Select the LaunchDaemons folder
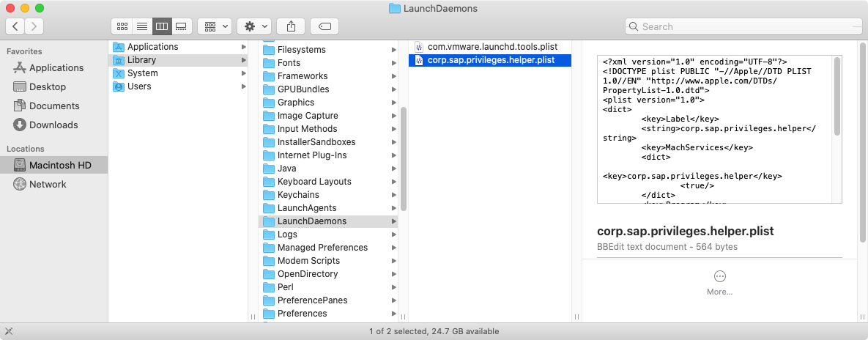 click(329, 221)
